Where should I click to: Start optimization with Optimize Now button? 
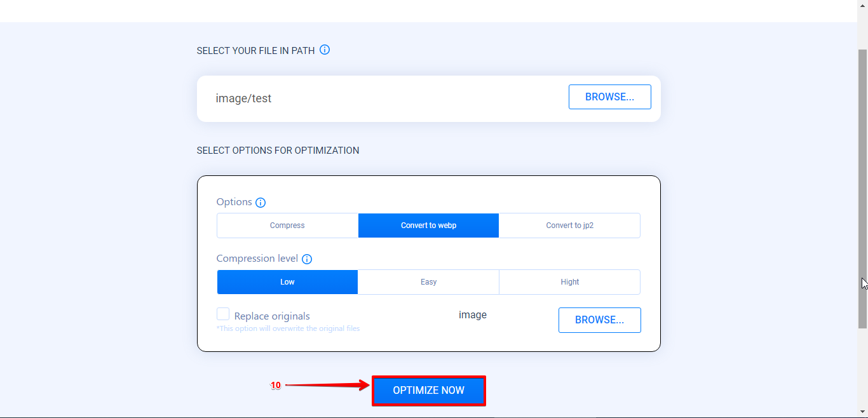429,391
